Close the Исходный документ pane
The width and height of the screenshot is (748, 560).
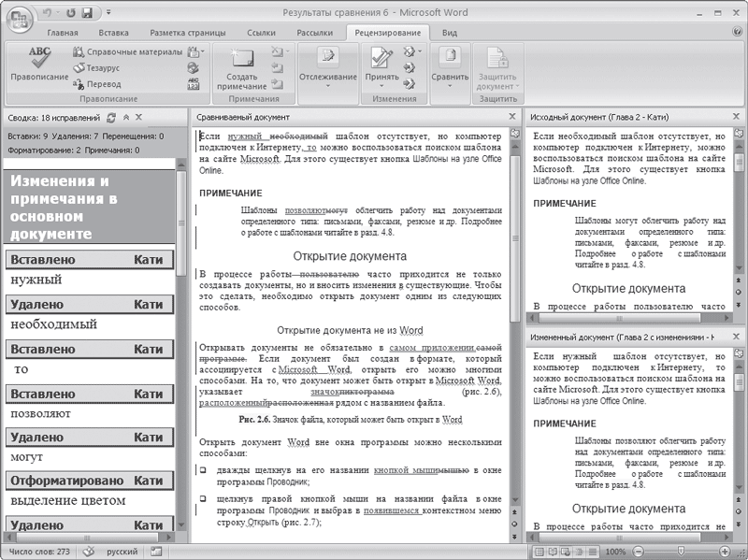tap(737, 116)
